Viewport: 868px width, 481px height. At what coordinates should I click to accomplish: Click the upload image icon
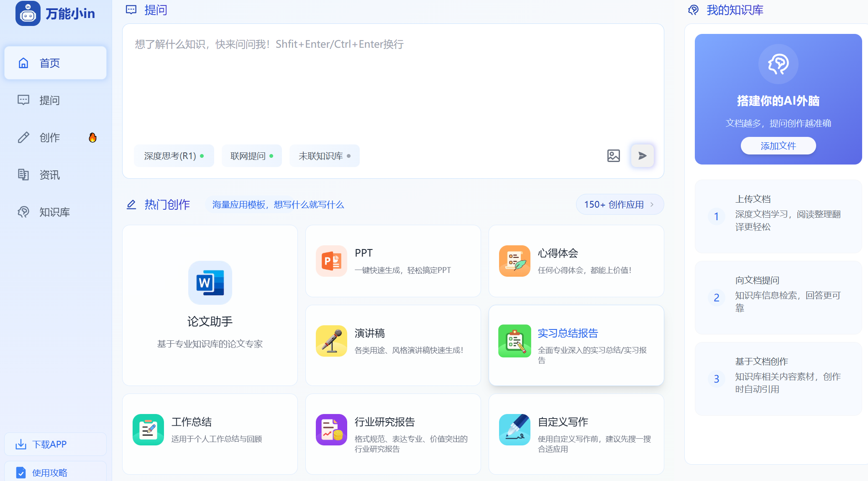coord(614,156)
